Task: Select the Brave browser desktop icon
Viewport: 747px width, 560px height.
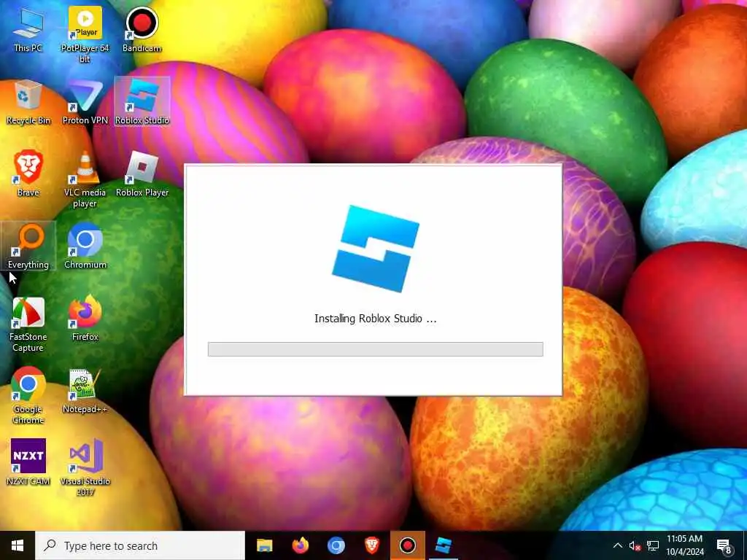Action: click(x=28, y=174)
